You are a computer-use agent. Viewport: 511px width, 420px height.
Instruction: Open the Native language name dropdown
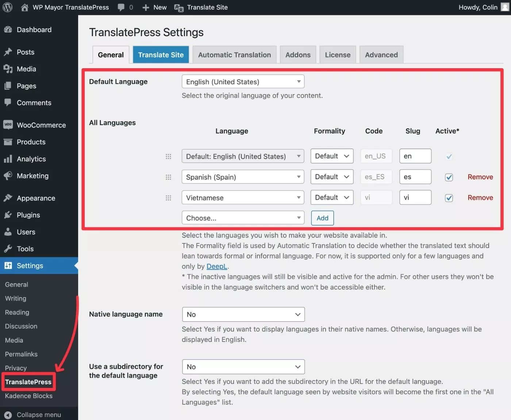pyautogui.click(x=243, y=315)
